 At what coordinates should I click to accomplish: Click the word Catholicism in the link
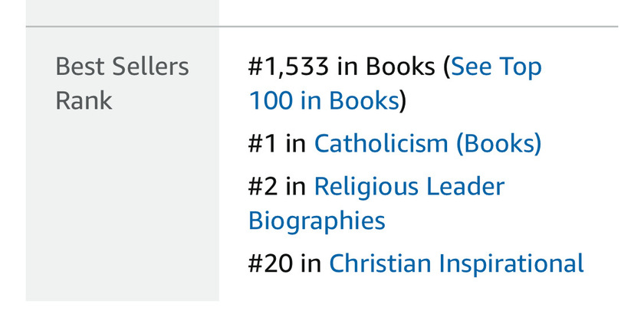[381, 144]
